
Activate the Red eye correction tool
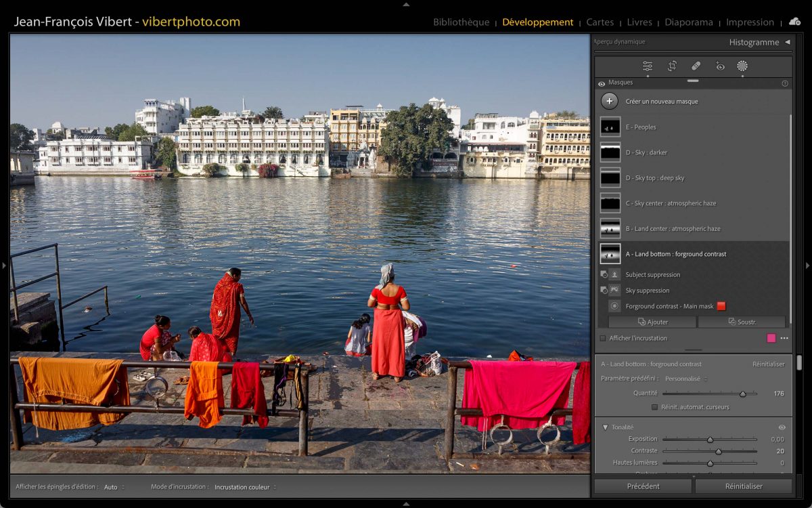click(720, 66)
